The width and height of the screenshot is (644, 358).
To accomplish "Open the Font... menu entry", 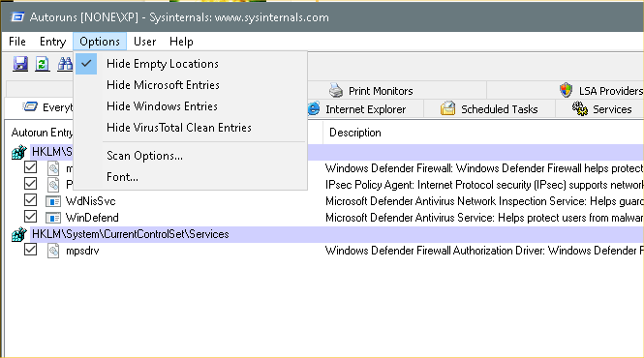I will click(190, 177).
